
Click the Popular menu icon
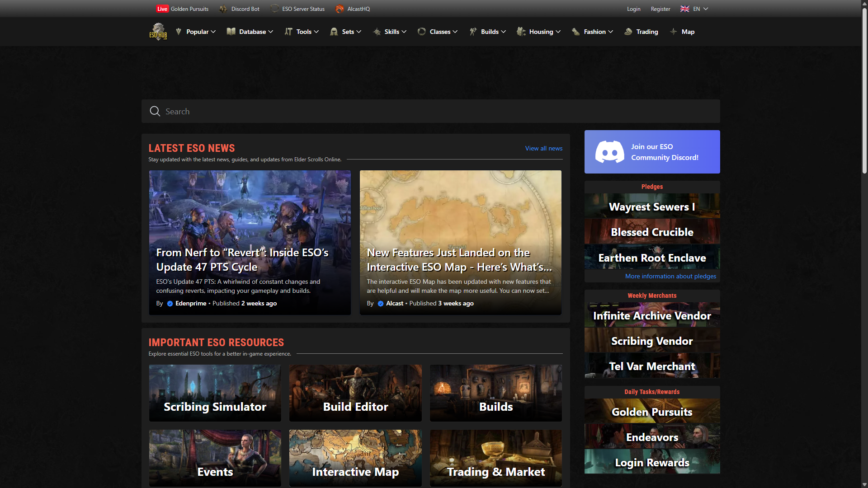[x=179, y=32]
